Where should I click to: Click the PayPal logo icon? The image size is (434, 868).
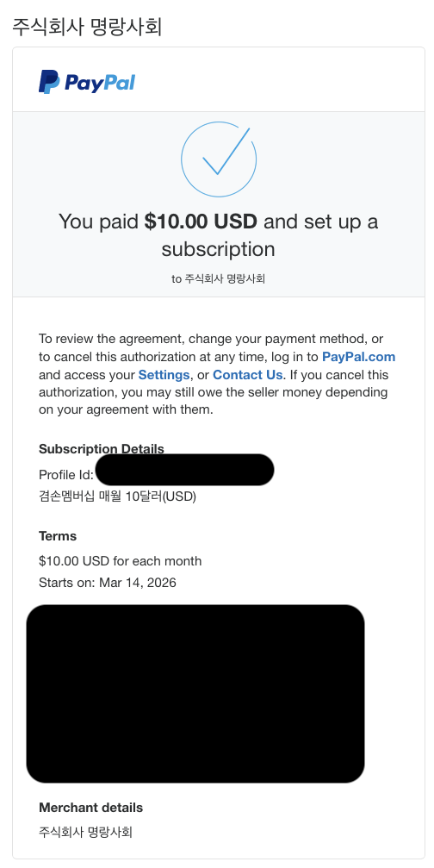[87, 82]
